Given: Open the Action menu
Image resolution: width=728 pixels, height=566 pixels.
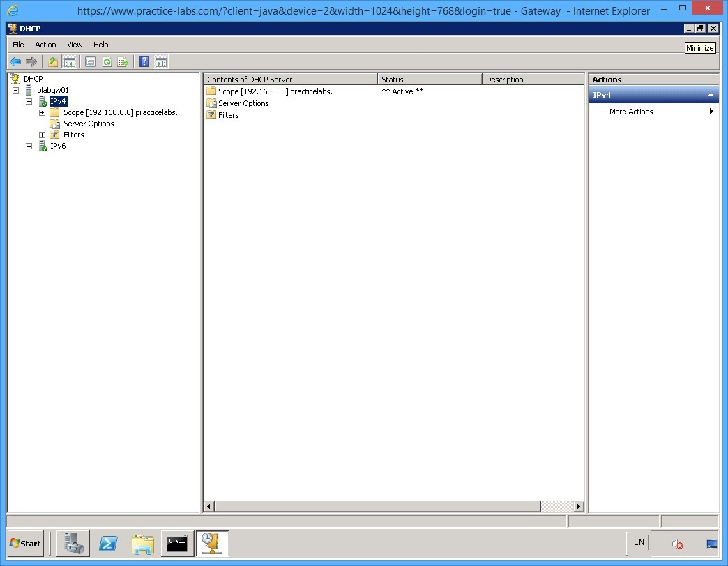Looking at the screenshot, I should tap(45, 44).
